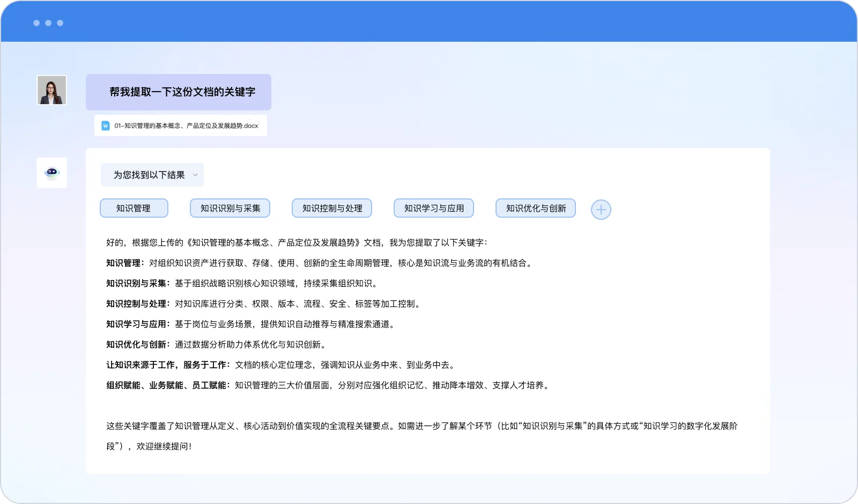Click the last line 欢迎继续提问！
858x504 pixels.
click(164, 446)
